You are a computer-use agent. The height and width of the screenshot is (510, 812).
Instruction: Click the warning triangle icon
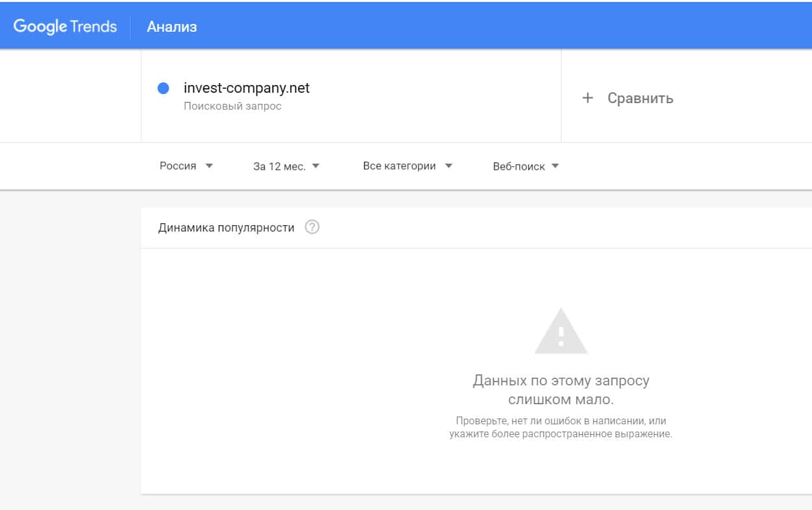point(561,332)
